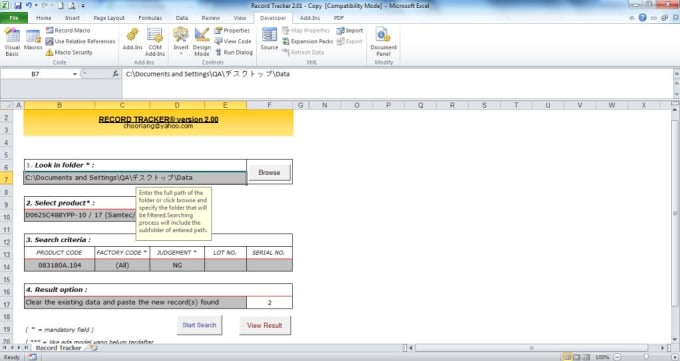680x361 pixels.
Task: Select factory code cell (All)
Action: click(x=122, y=265)
